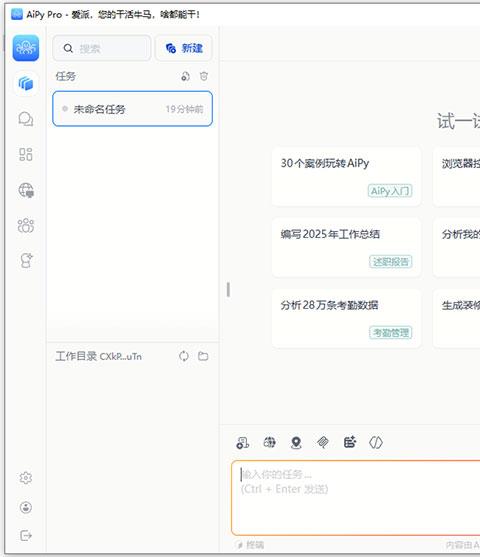The height and width of the screenshot is (557, 480).
Task: Refresh the 工作目录 working directory
Action: (184, 356)
